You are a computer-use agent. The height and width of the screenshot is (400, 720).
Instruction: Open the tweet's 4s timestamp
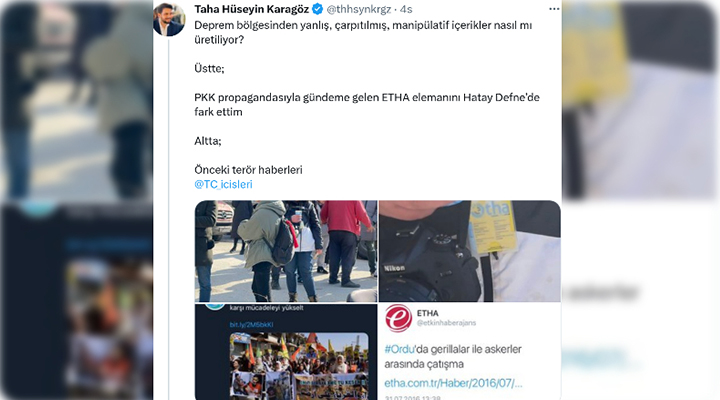406,9
